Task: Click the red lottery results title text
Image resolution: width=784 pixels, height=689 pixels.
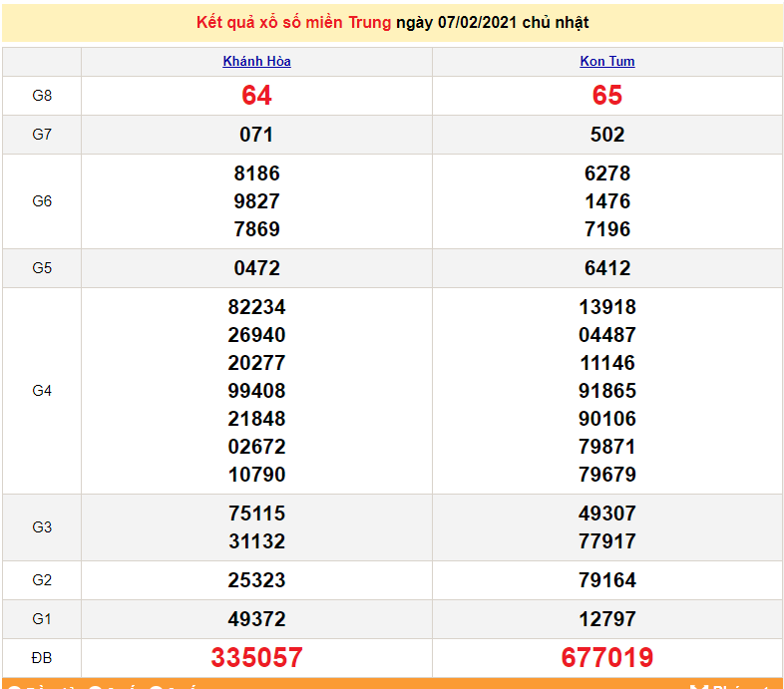Action: (293, 22)
